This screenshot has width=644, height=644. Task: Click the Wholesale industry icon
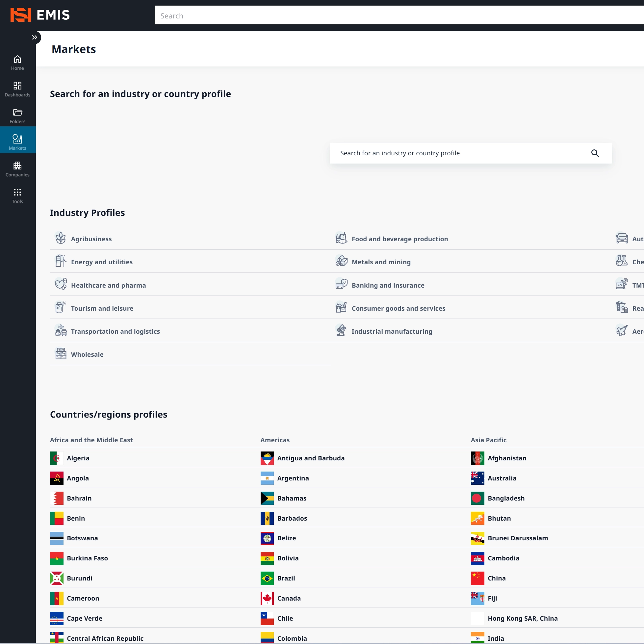point(61,354)
